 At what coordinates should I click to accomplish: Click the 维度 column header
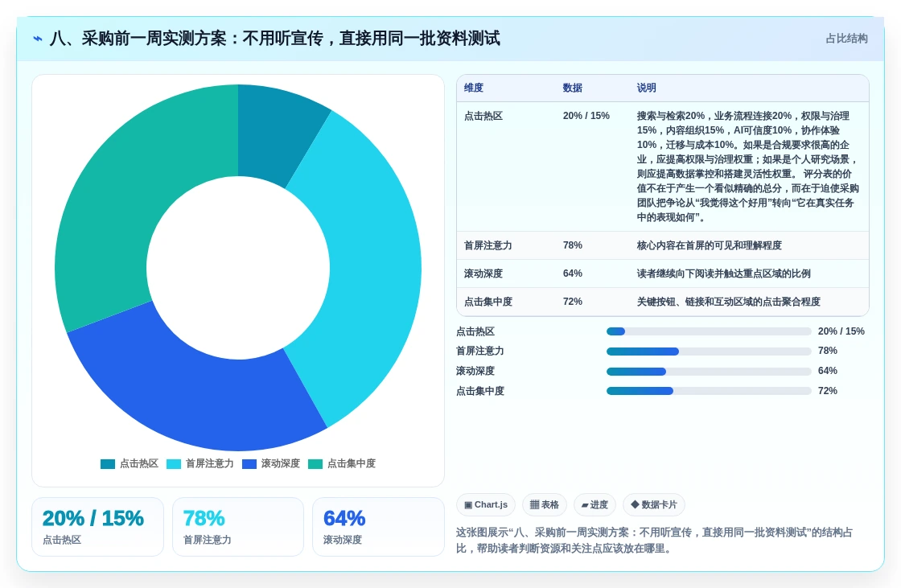tap(474, 88)
